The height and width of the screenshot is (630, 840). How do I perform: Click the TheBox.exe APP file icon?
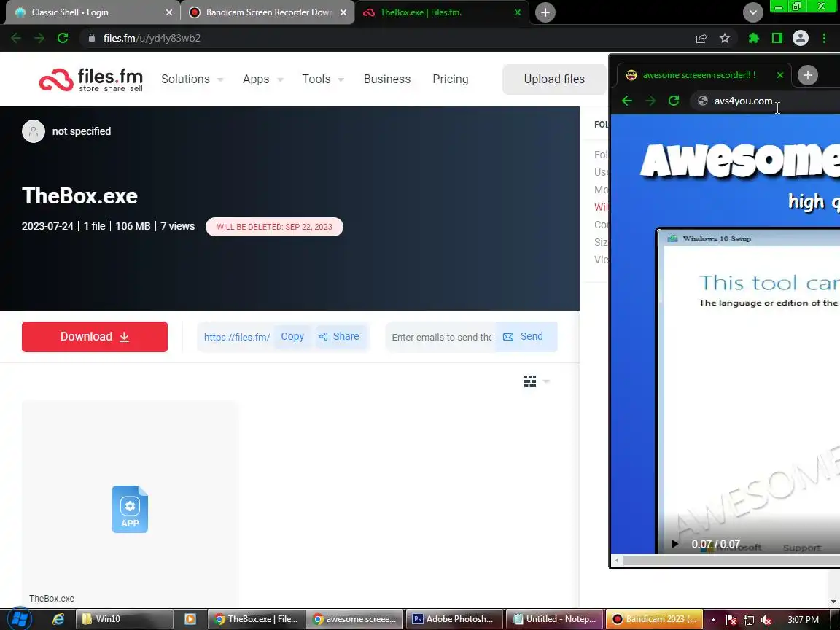coord(130,509)
